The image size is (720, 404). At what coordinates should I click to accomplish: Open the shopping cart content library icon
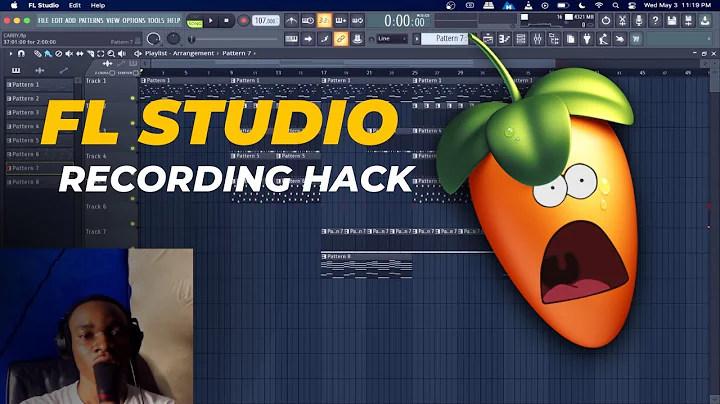(636, 39)
